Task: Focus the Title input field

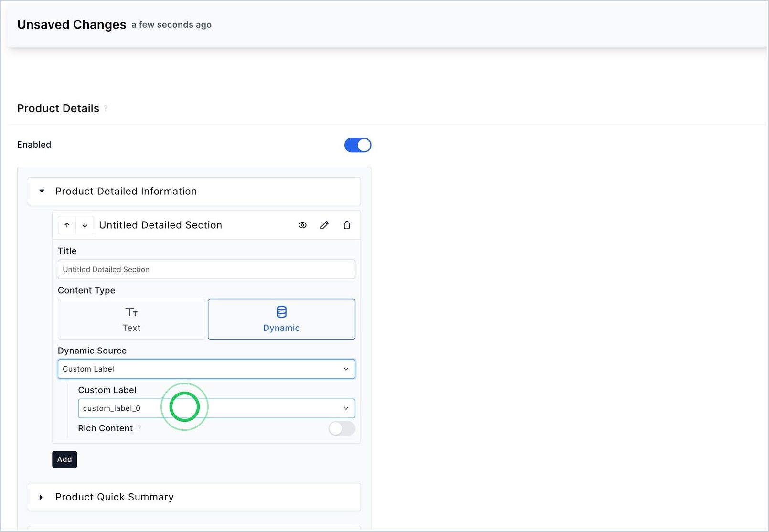Action: (x=206, y=269)
